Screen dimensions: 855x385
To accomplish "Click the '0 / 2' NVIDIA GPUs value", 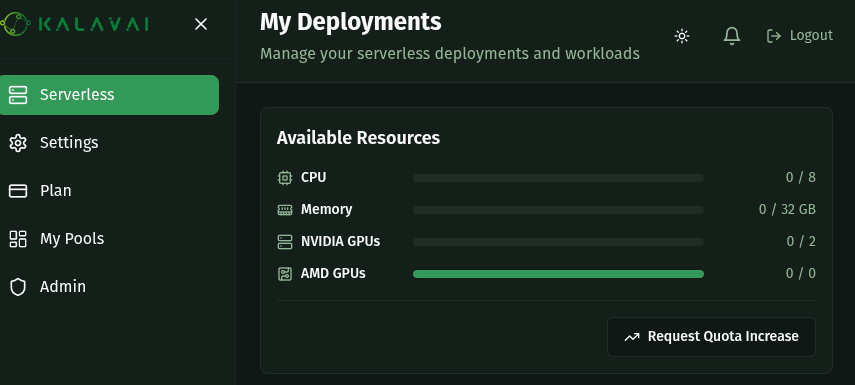I will [801, 241].
